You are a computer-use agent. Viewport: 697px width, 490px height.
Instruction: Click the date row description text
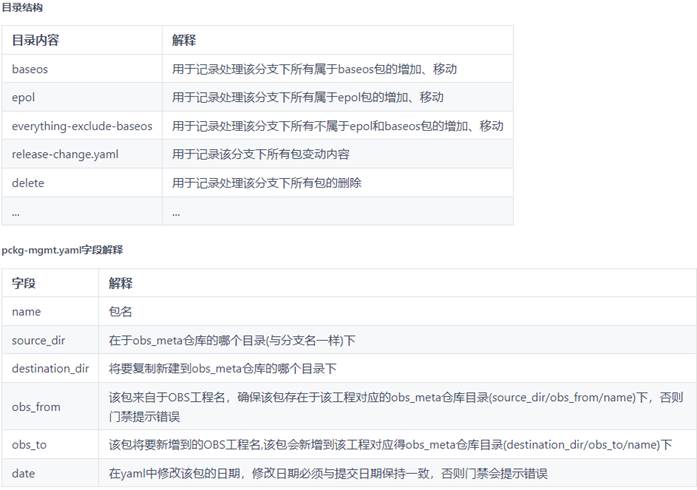click(x=328, y=473)
